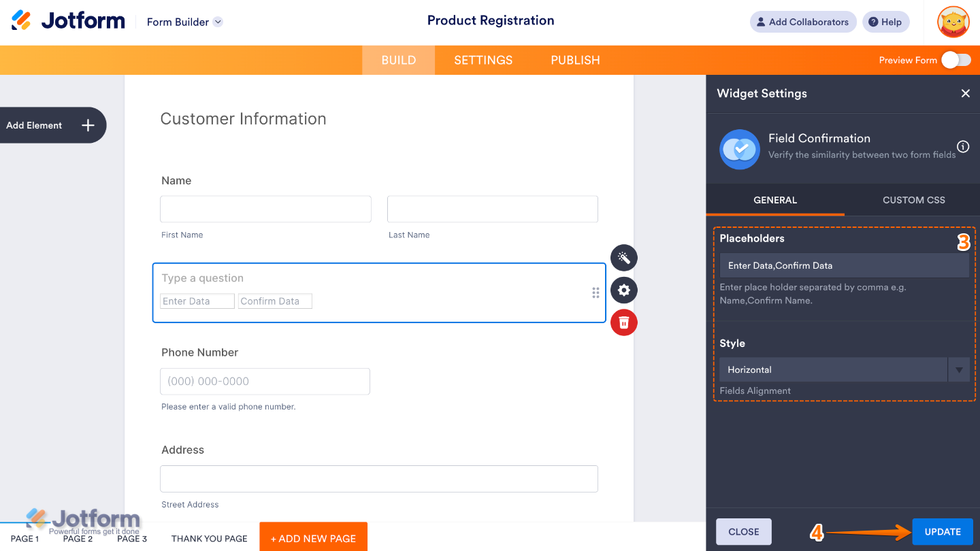This screenshot has height=551, width=980.
Task: Close the Widget Settings panel with the X
Action: click(965, 93)
